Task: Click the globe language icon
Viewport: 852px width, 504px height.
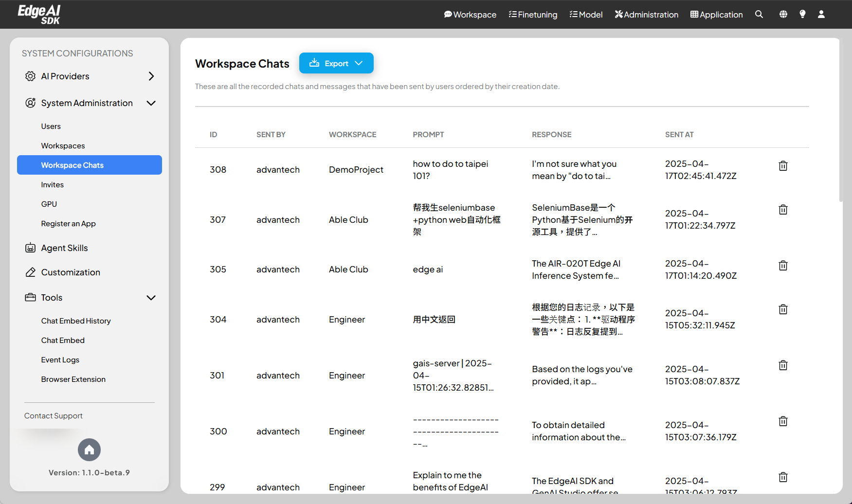Action: [x=783, y=15]
